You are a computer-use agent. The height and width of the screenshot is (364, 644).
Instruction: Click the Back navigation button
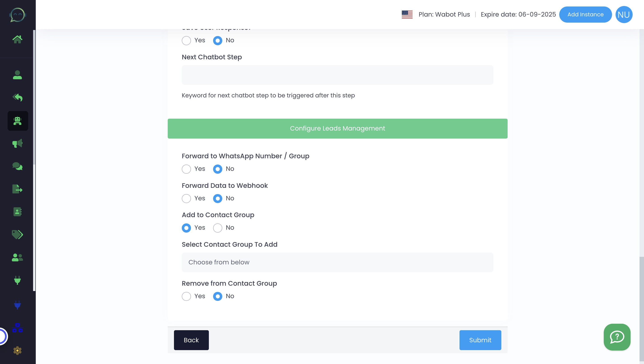click(191, 340)
